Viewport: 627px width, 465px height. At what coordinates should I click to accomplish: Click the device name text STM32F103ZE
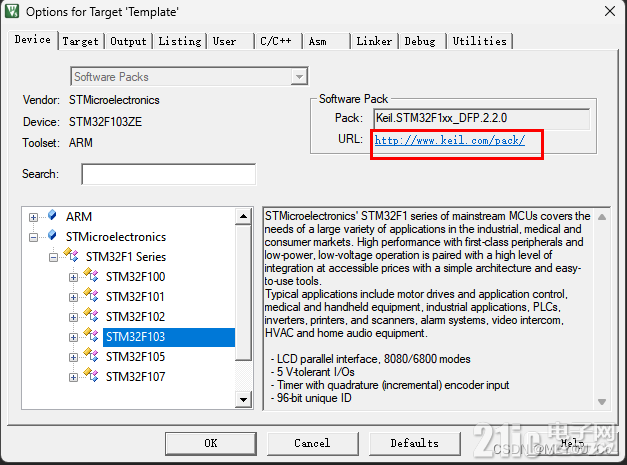pos(105,122)
